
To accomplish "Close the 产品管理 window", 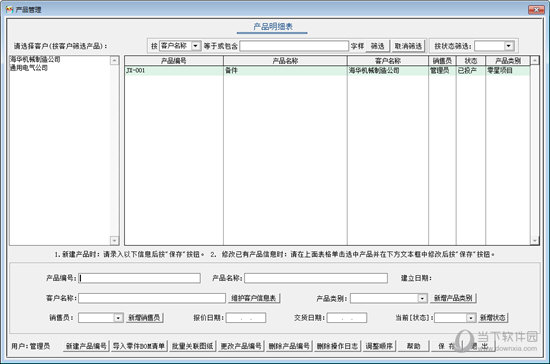I will point(536,9).
